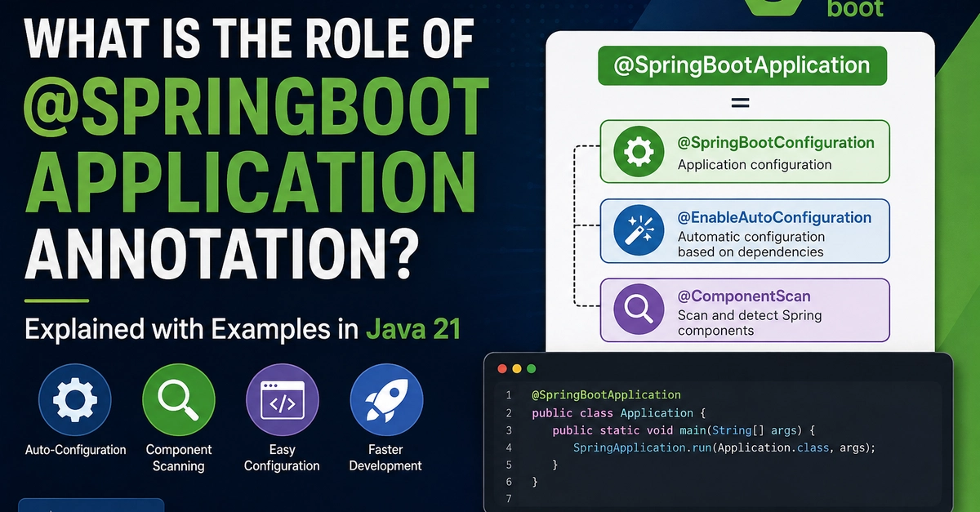The image size is (980, 512).
Task: Click 'Application configuration' description text
Action: (755, 164)
